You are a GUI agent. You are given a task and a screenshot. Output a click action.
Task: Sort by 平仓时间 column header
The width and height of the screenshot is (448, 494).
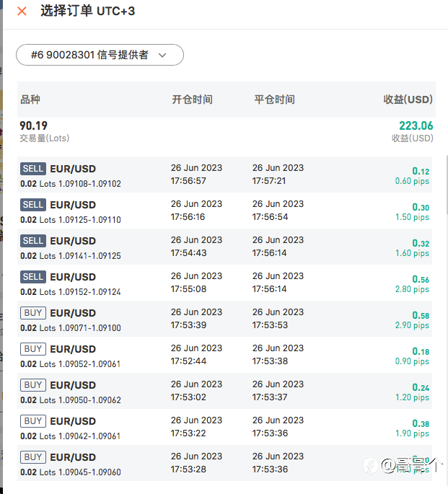pos(274,100)
